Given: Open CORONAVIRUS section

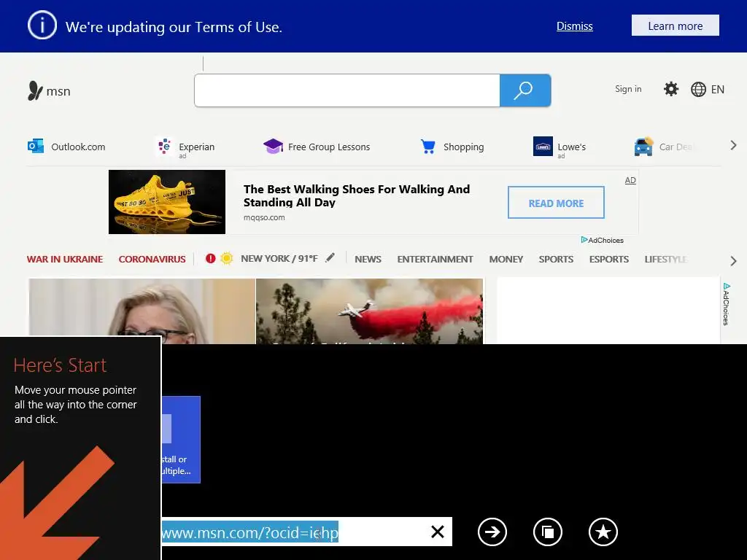Looking at the screenshot, I should [x=152, y=259].
